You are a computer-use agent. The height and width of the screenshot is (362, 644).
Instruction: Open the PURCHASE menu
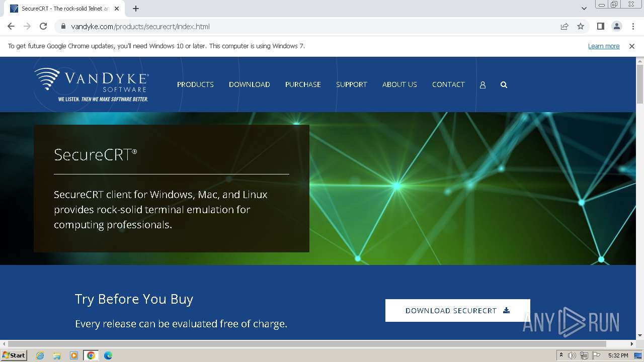pos(303,84)
